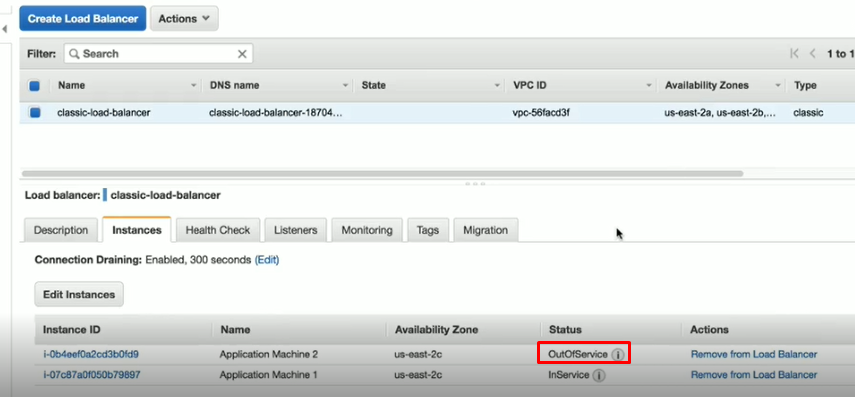
Task: Open instance i-0b4eef0a2cd3b0fd9 link
Action: [x=91, y=354]
